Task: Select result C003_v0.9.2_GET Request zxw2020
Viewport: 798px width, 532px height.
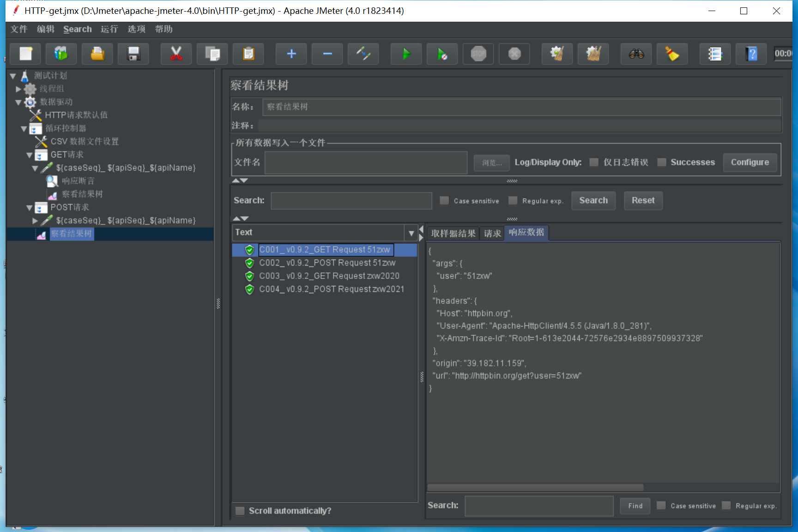Action: point(329,276)
